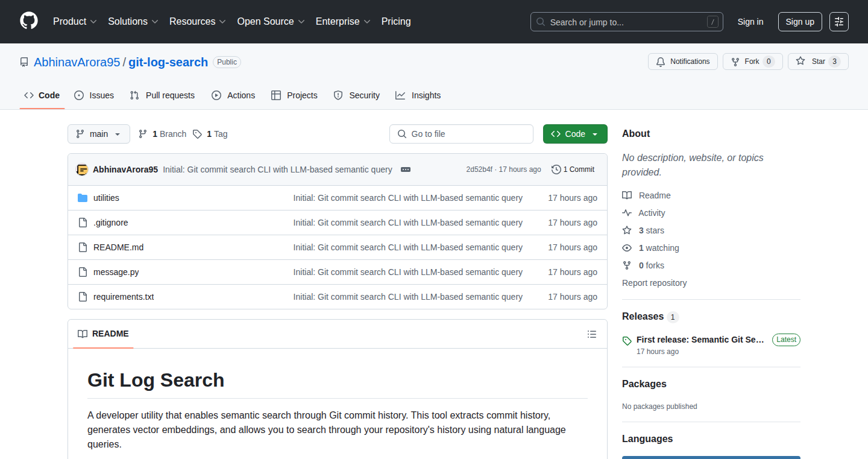Open the Insights tab
The height and width of the screenshot is (459, 868).
click(x=418, y=95)
